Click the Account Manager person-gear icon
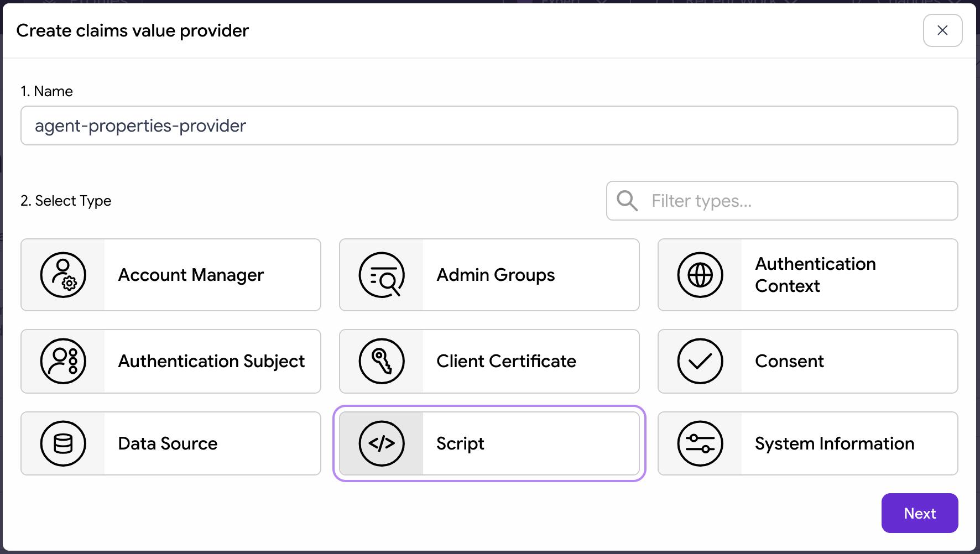The image size is (980, 554). pyautogui.click(x=63, y=275)
